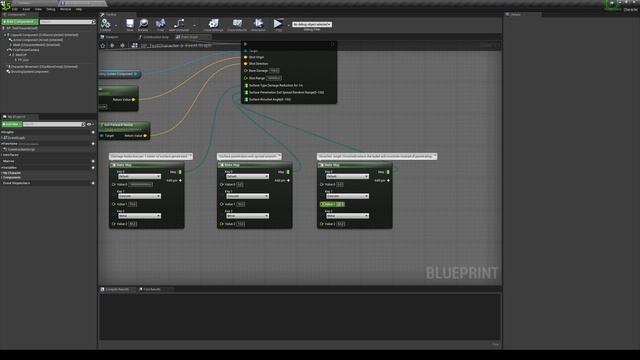Switch to the Construction Script tab
The width and height of the screenshot is (640, 360).
tap(154, 37)
